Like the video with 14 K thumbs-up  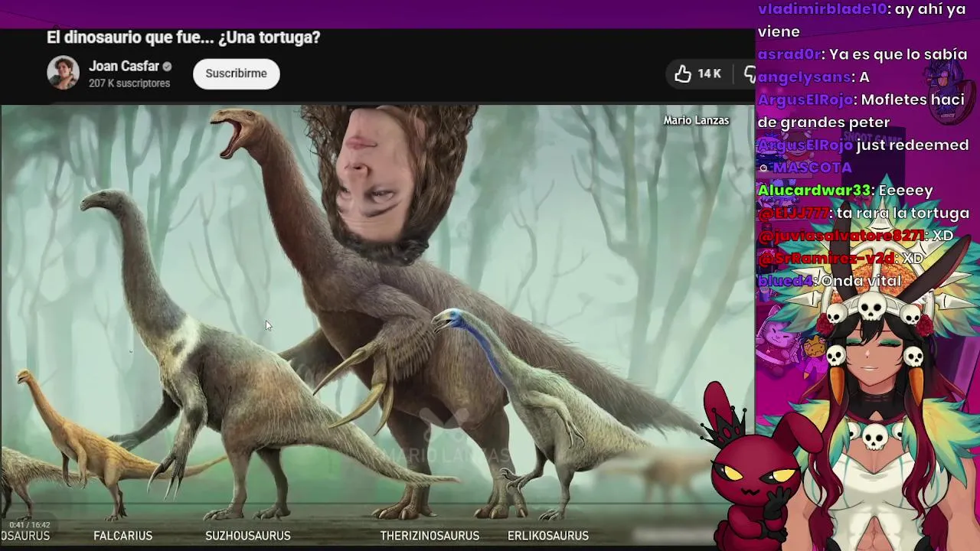697,73
